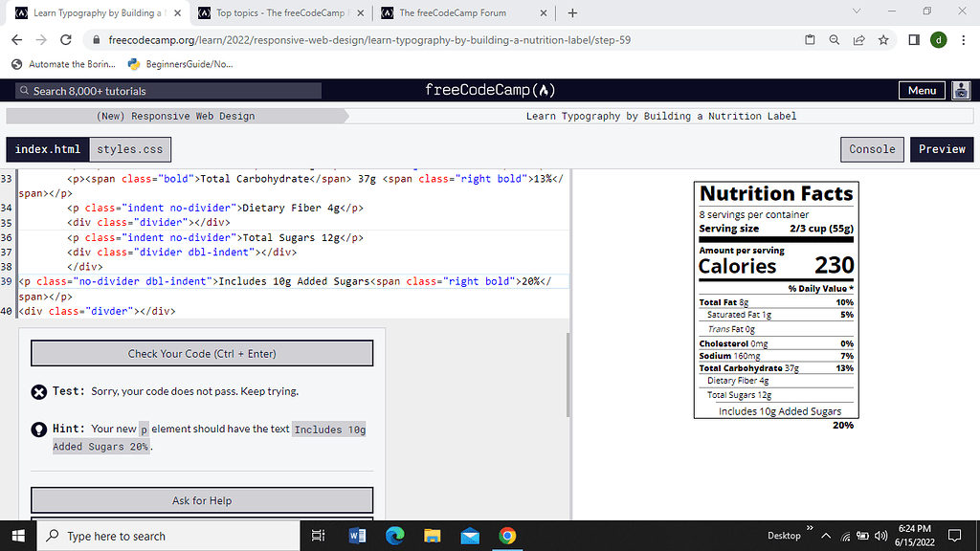Image resolution: width=980 pixels, height=551 pixels.
Task: Click the zoom magnifier icon in address bar
Action: (835, 40)
